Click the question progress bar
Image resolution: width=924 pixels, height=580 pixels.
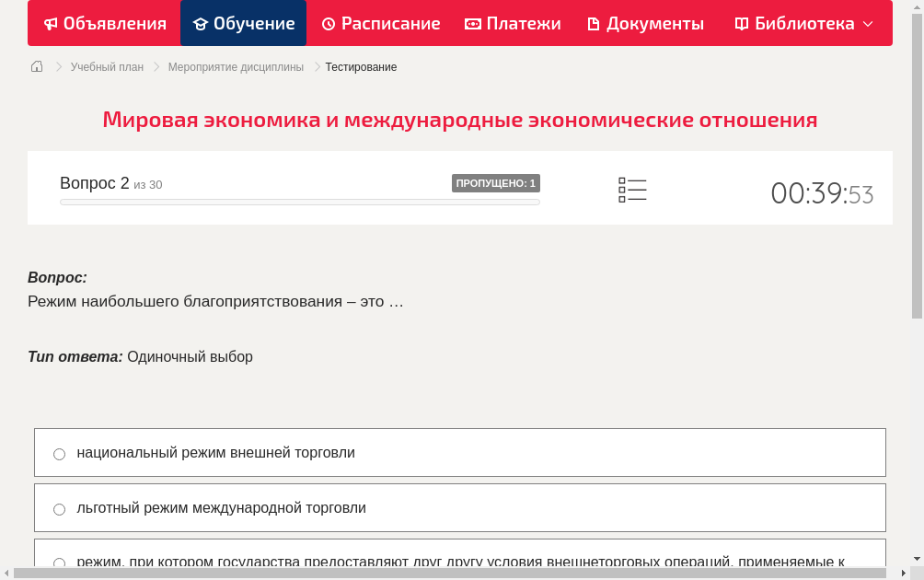[x=299, y=202]
